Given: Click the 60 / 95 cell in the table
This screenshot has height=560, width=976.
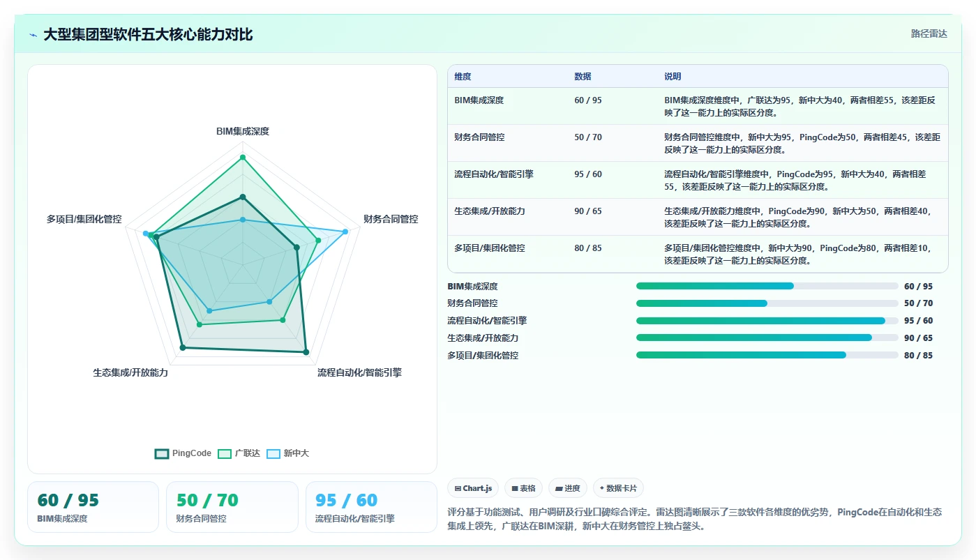Looking at the screenshot, I should (588, 100).
